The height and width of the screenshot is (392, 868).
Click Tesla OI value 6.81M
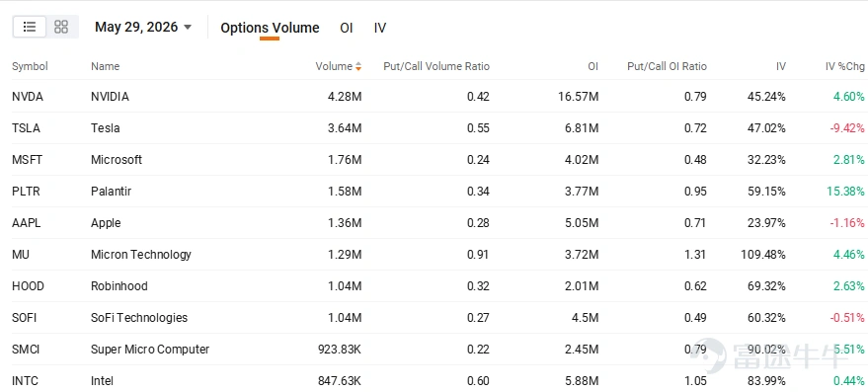point(582,128)
